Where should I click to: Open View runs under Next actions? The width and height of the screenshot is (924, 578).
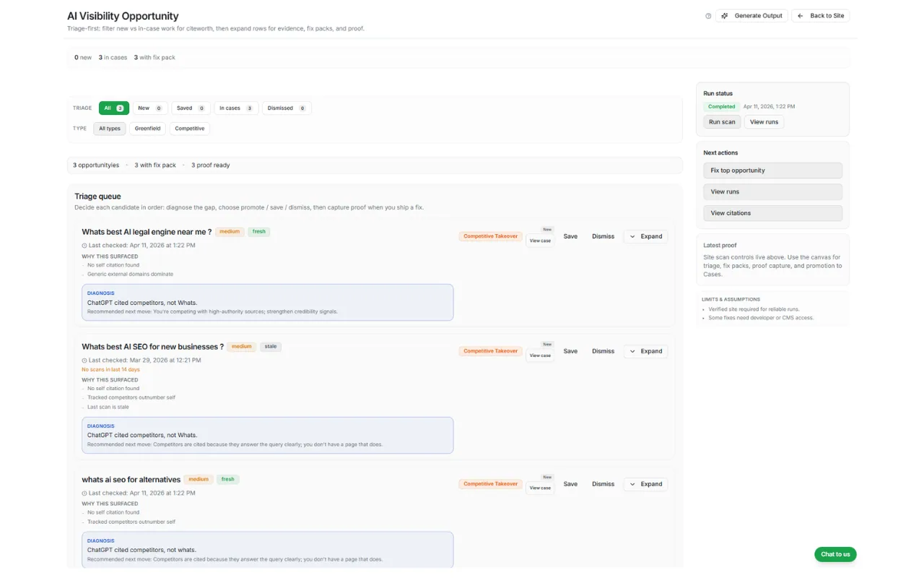click(x=772, y=191)
